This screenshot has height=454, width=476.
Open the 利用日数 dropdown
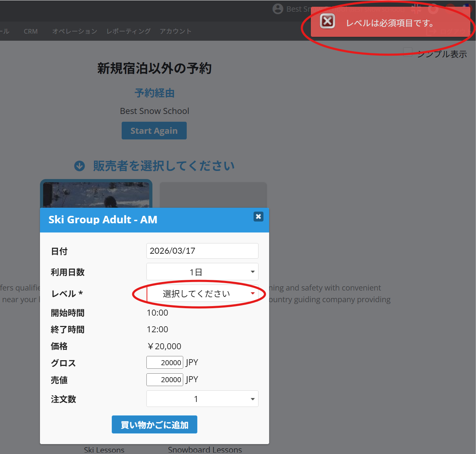[x=202, y=272]
